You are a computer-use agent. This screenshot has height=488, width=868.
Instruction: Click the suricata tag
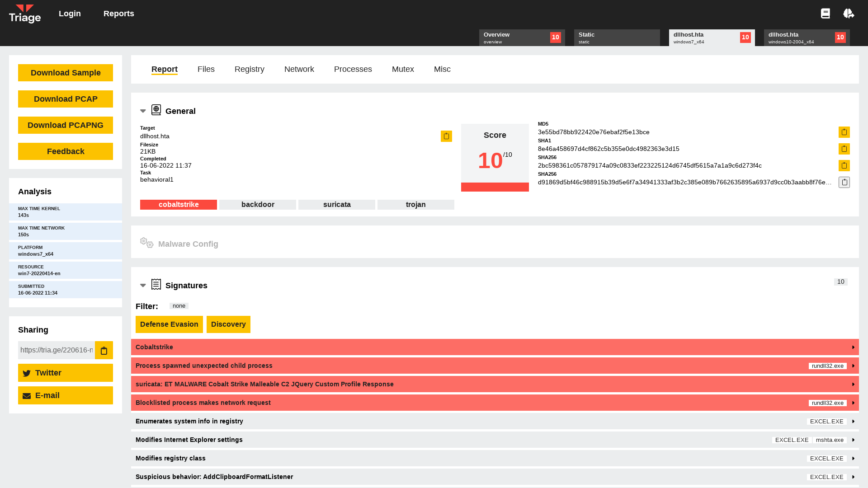337,205
